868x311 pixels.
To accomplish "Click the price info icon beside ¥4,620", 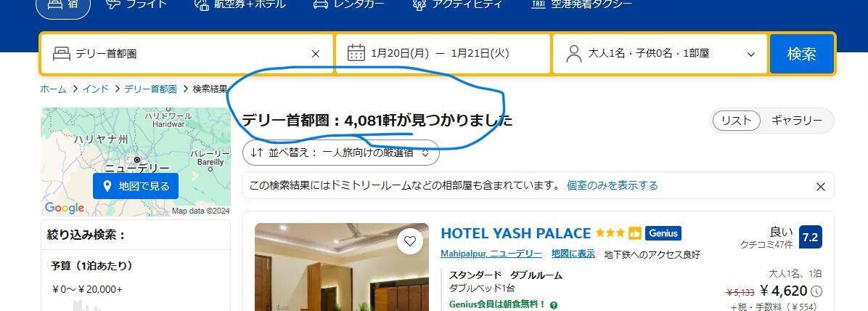I will point(816,291).
